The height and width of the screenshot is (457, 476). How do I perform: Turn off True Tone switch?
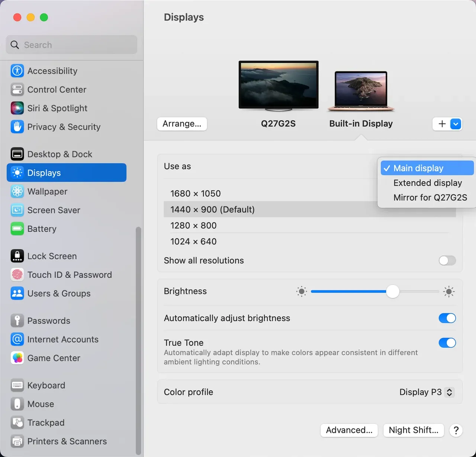tap(447, 343)
